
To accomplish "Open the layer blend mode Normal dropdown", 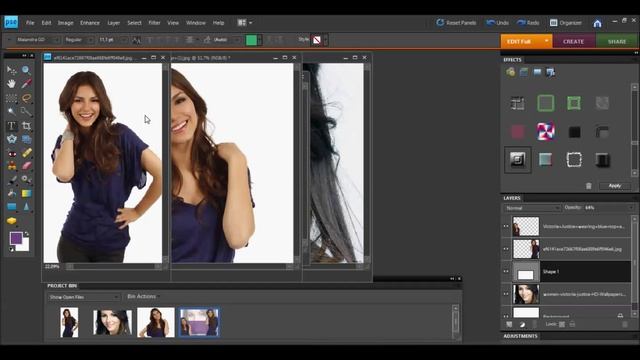I will (533, 208).
